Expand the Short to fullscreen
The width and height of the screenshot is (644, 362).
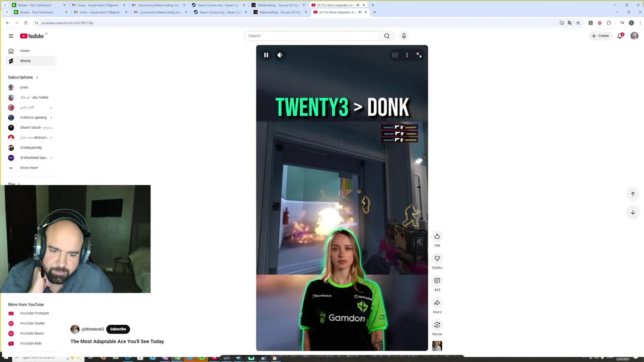coord(419,55)
